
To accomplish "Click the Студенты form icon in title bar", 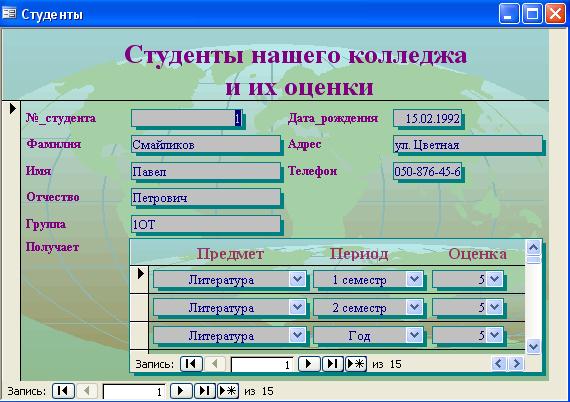I will pos(9,13).
